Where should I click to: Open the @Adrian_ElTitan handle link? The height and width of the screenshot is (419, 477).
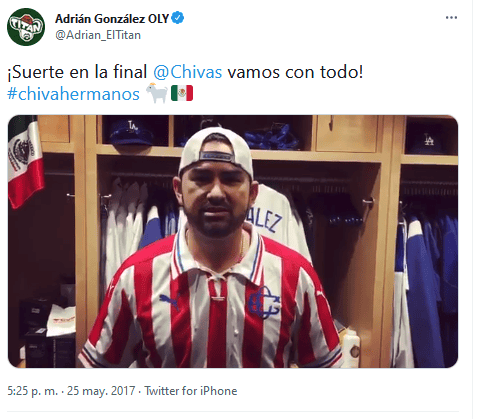(98, 35)
